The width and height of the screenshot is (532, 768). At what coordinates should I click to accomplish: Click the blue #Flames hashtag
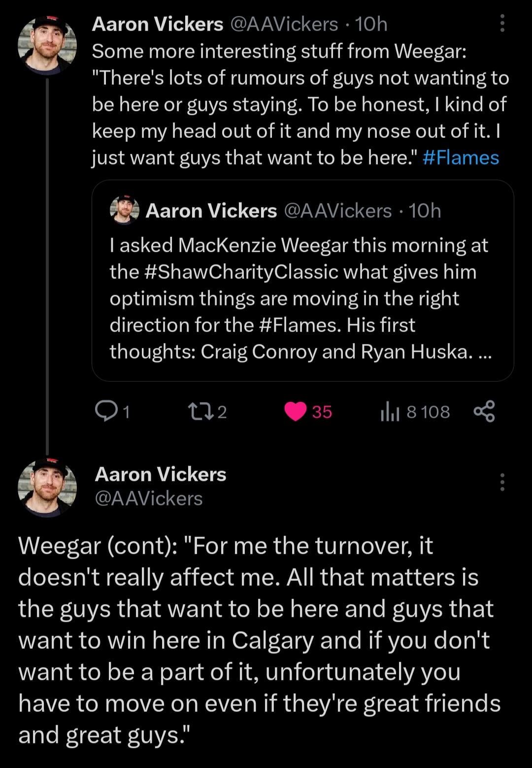(461, 158)
